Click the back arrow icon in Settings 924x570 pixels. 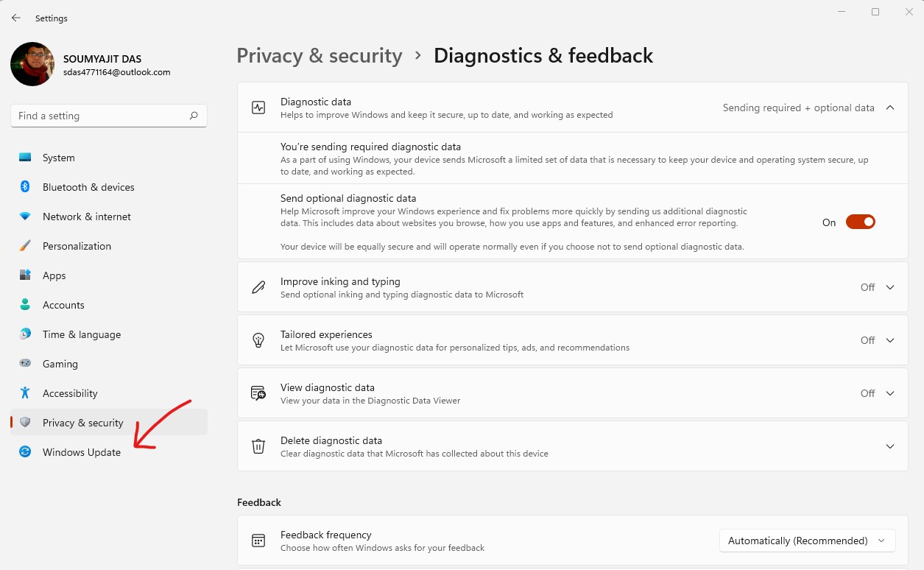tap(16, 18)
